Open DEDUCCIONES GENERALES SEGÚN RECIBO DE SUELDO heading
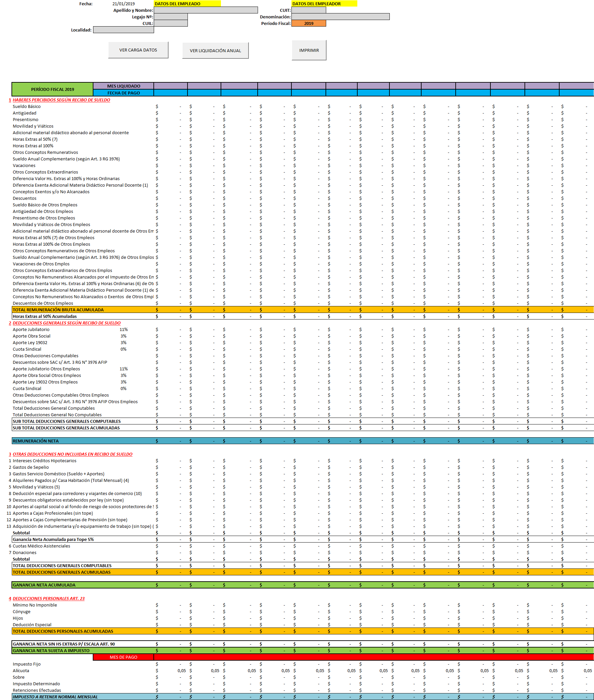This screenshot has width=594, height=700. 66,323
